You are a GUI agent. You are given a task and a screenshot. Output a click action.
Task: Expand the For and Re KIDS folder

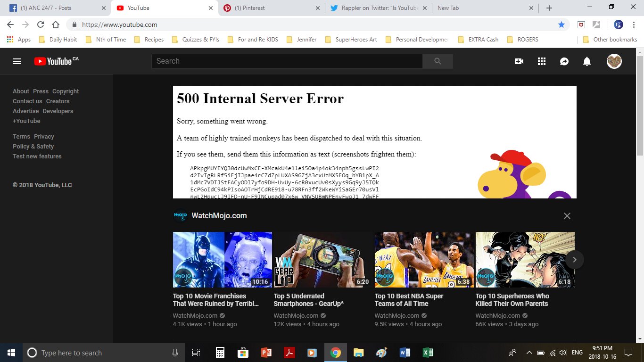point(253,40)
